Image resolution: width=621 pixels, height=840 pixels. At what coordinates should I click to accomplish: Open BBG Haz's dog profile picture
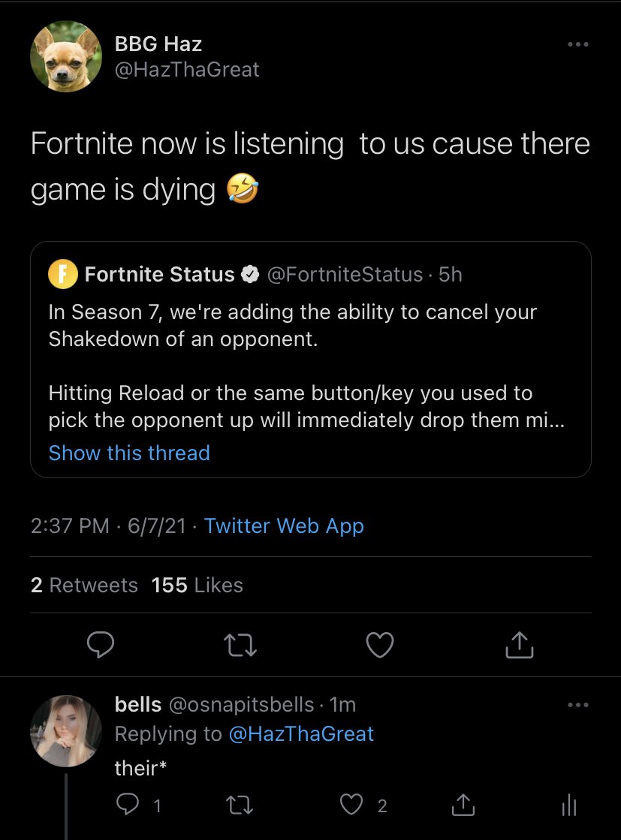[x=65, y=56]
